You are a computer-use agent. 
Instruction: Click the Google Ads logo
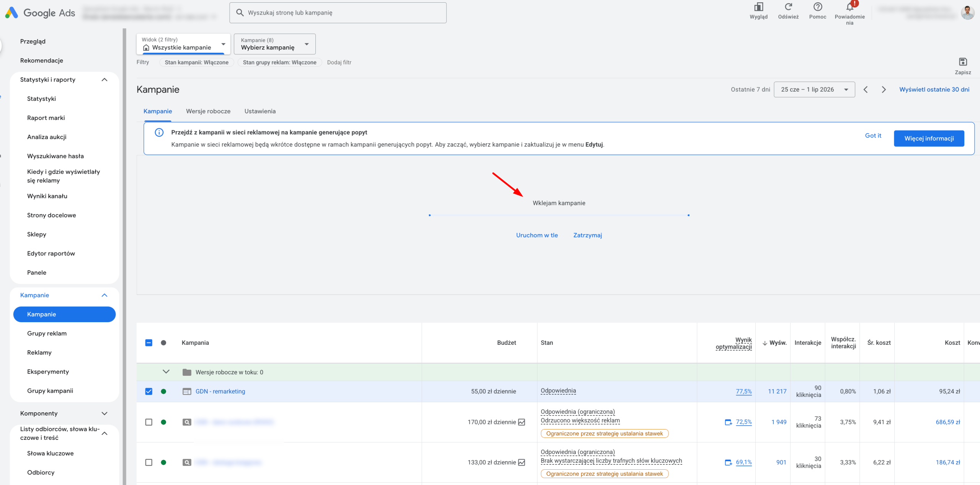[x=40, y=13]
